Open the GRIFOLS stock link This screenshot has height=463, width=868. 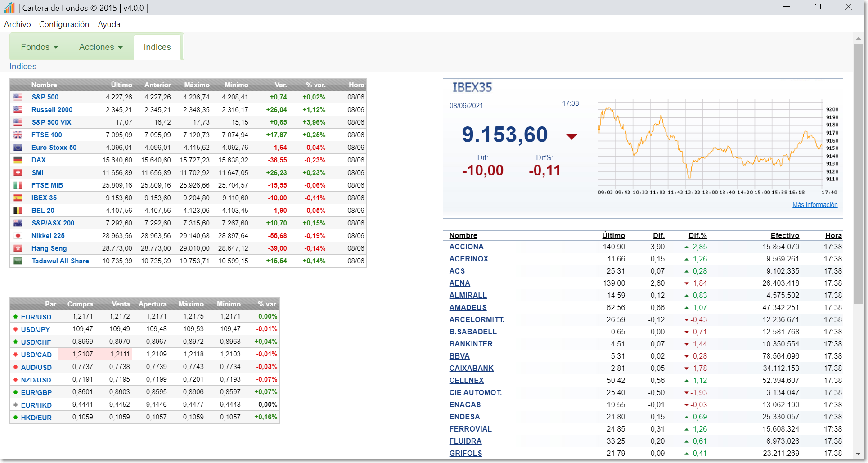465,454
